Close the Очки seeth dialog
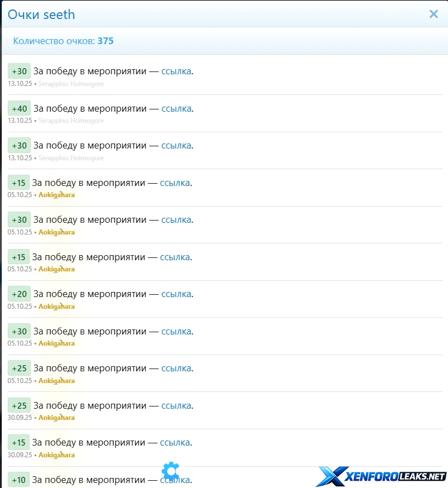The image size is (448, 488). click(x=433, y=14)
